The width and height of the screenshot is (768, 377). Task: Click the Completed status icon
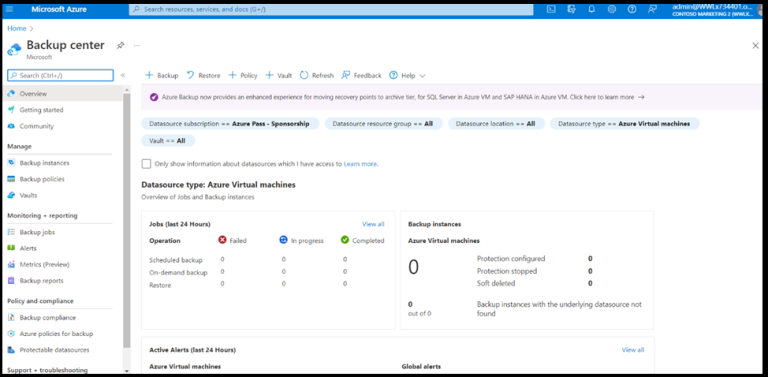coord(345,240)
